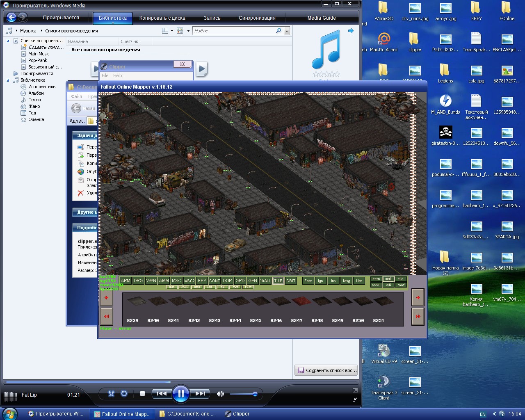Open the search options dropdown arrow
This screenshot has height=420, width=525.
click(x=287, y=31)
